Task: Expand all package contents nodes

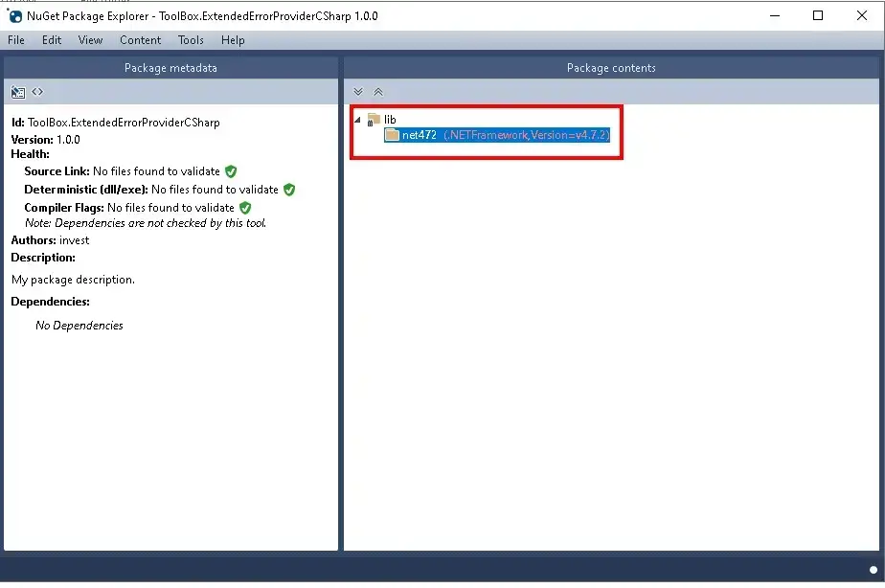Action: pos(358,91)
